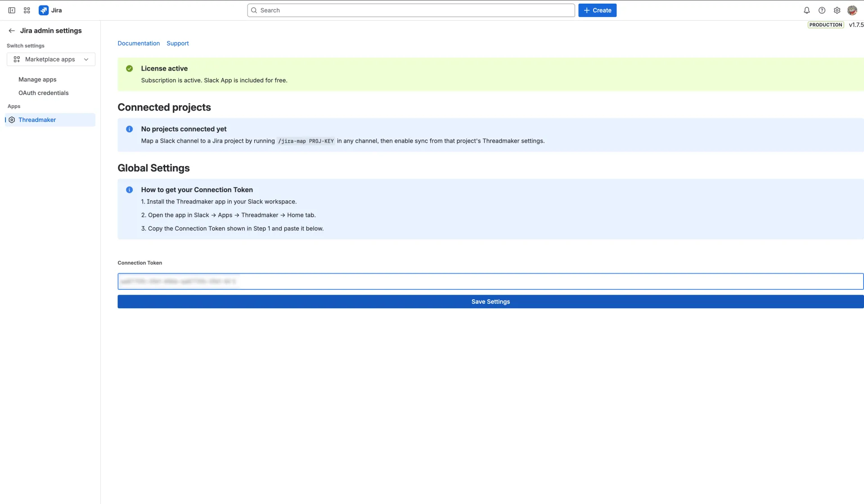Click the Jira admin settings title
This screenshot has height=504, width=864.
(x=51, y=31)
